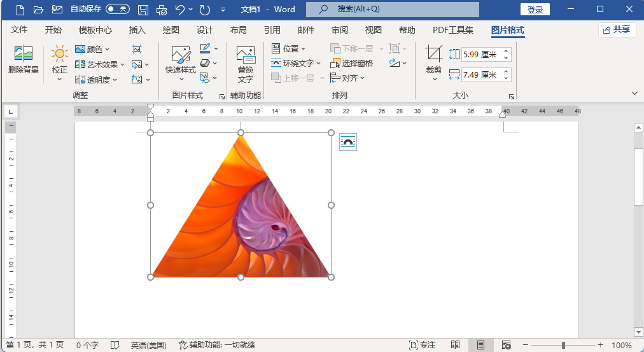Screen dimensions: 644x352
Task: Click the spell check book icon in status bar
Action: pyautogui.click(x=115, y=345)
